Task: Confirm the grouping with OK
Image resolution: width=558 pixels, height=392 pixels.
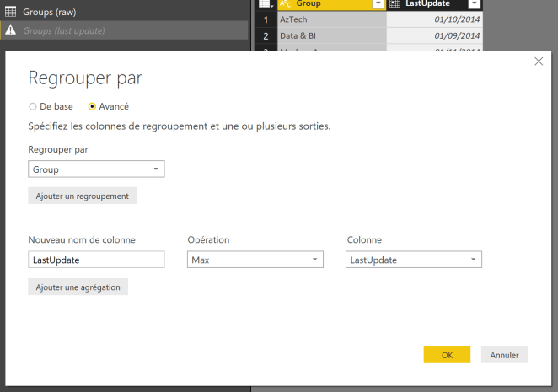Action: pos(447,355)
